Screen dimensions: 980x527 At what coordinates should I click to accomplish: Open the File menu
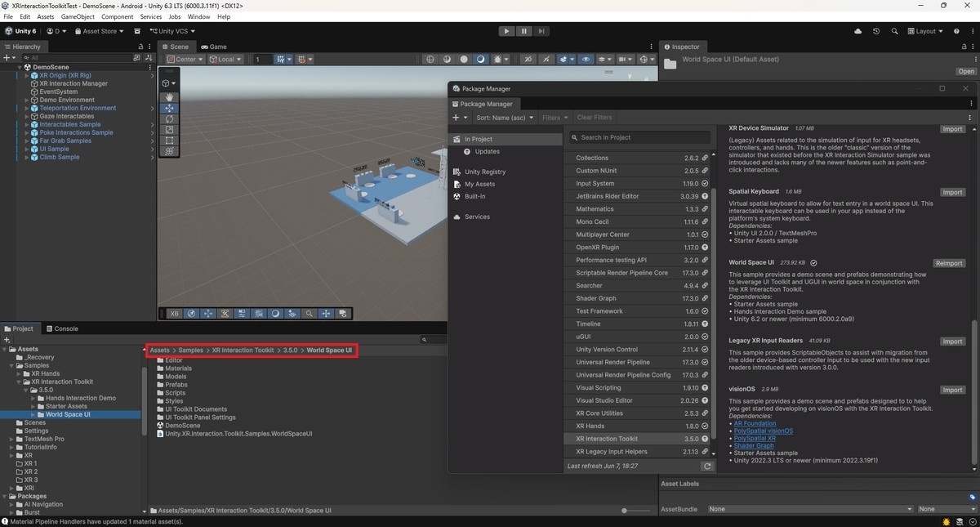coord(8,16)
